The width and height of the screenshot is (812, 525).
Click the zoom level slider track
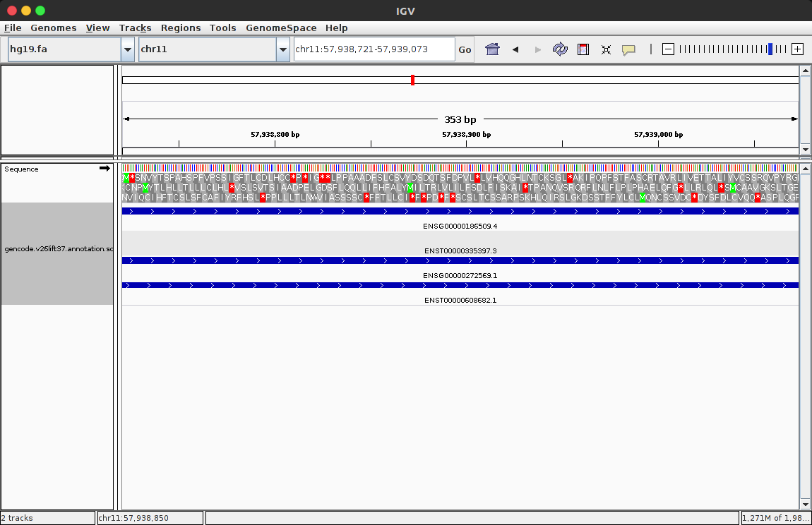tap(727, 49)
